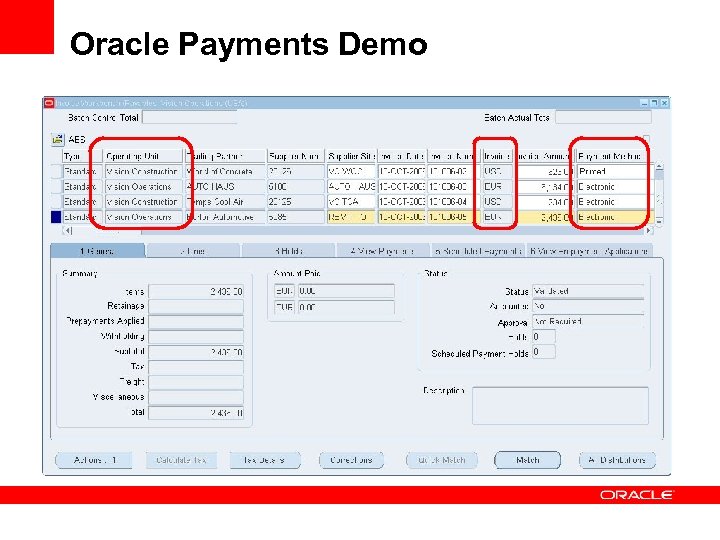Viewport: 720px width, 540px height.
Task: Click the Type column header
Action: [x=83, y=156]
